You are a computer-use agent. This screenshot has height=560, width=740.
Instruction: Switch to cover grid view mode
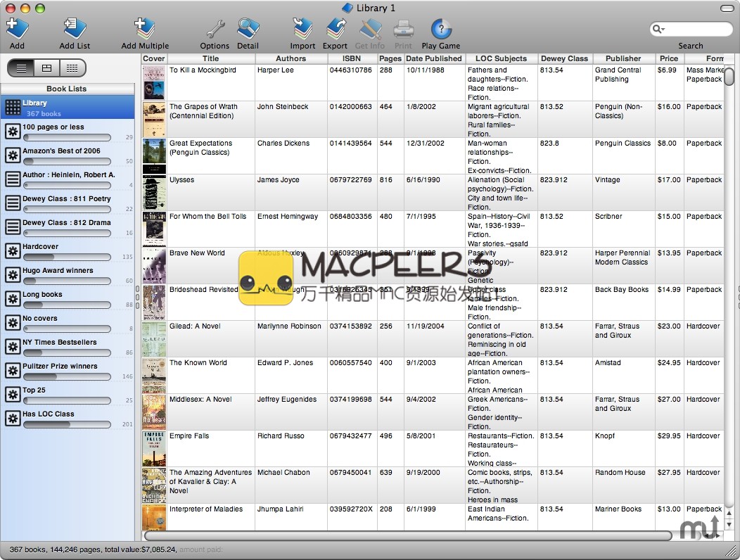(71, 68)
